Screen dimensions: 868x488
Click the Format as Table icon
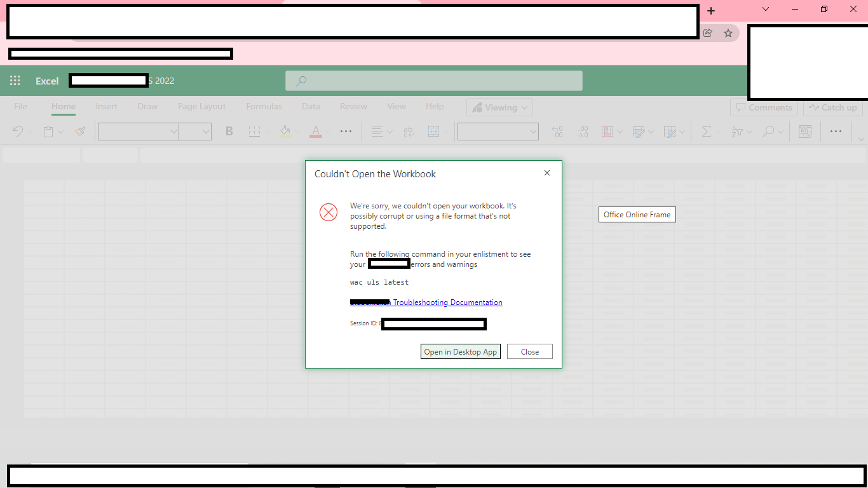(639, 132)
